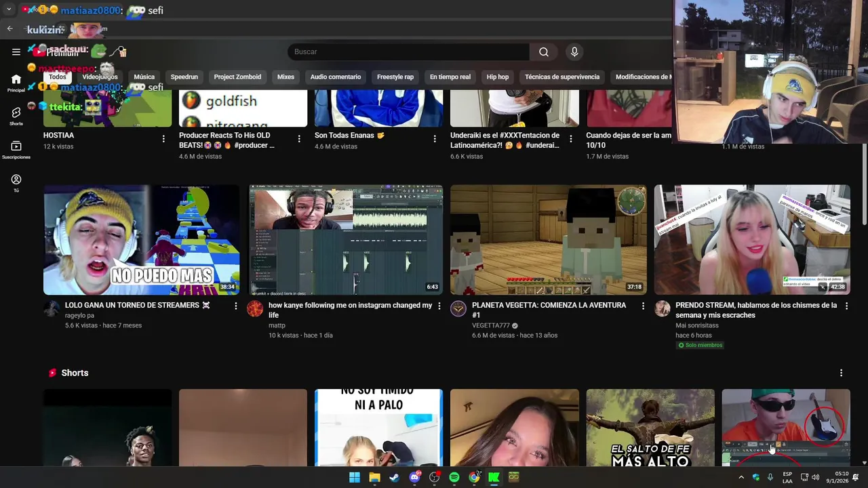Open PLANETA VEGETTA: COMIENZA LA AVENTURA title
The image size is (868, 488).
(549, 310)
